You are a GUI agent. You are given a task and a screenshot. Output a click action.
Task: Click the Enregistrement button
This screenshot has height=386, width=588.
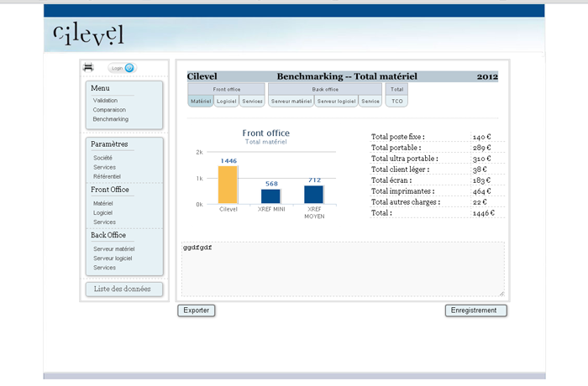pyautogui.click(x=475, y=310)
